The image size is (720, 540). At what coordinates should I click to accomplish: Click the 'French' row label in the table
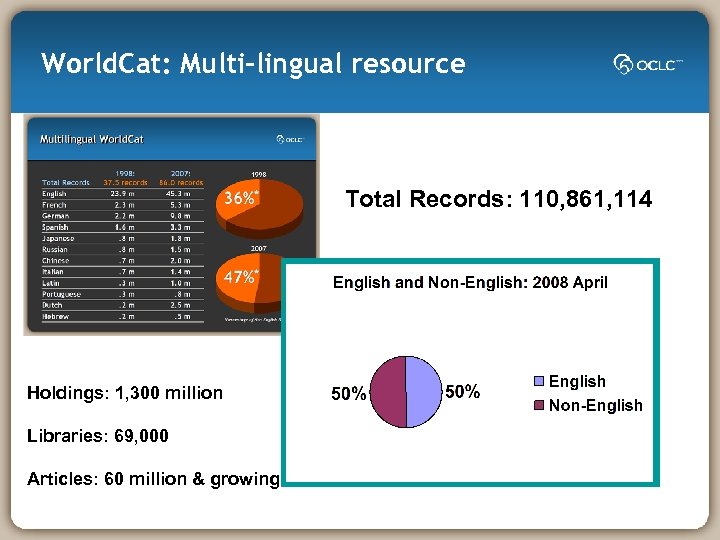point(54,205)
